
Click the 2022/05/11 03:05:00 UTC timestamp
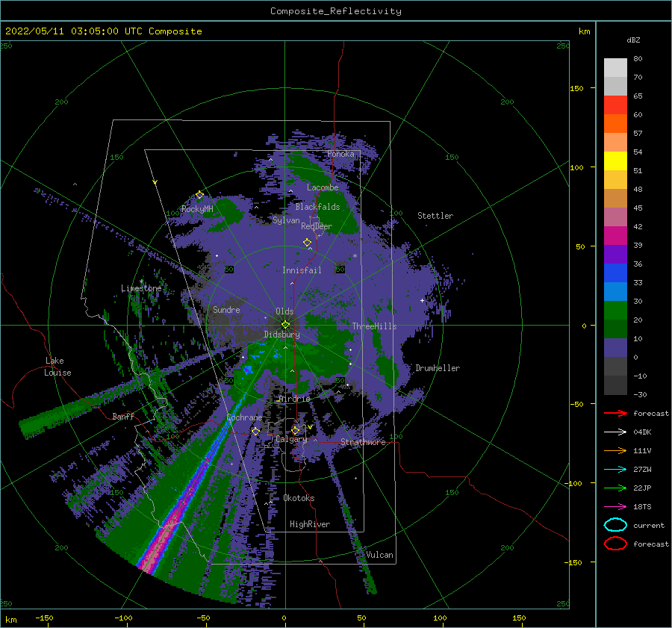click(103, 31)
